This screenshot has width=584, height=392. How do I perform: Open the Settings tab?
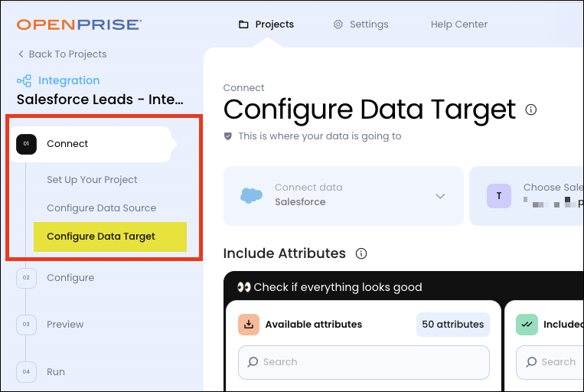tap(361, 24)
